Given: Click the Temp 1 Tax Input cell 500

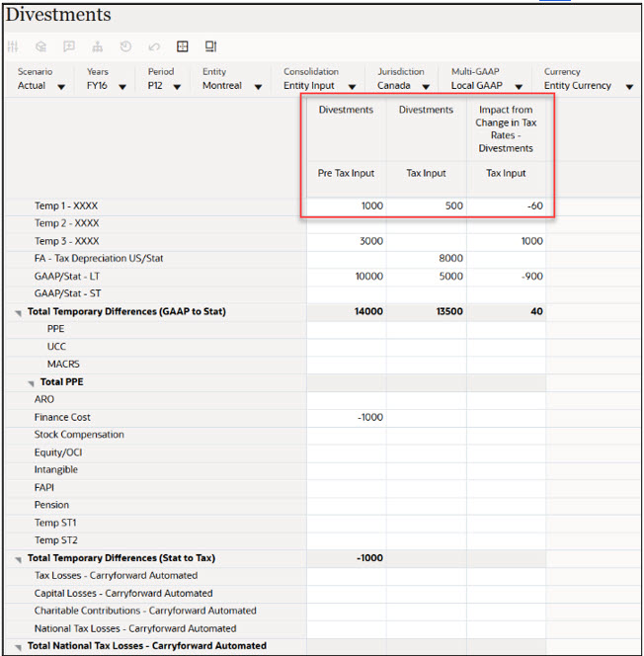Looking at the screenshot, I should (x=427, y=205).
